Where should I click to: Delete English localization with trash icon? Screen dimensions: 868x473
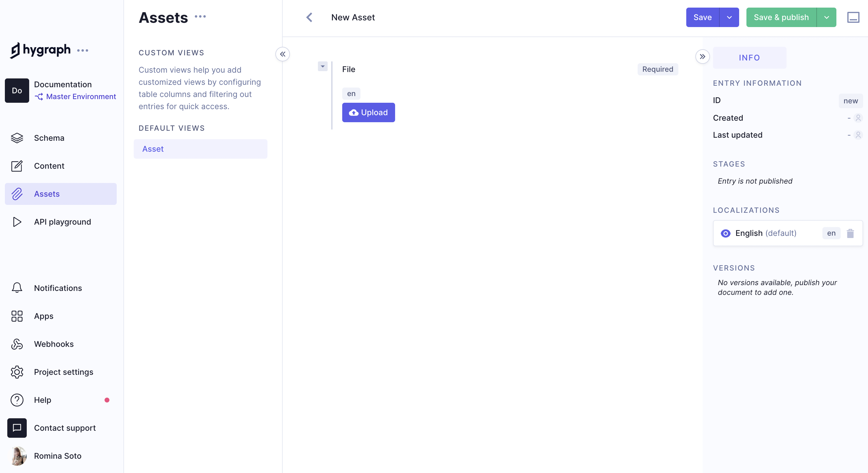850,233
